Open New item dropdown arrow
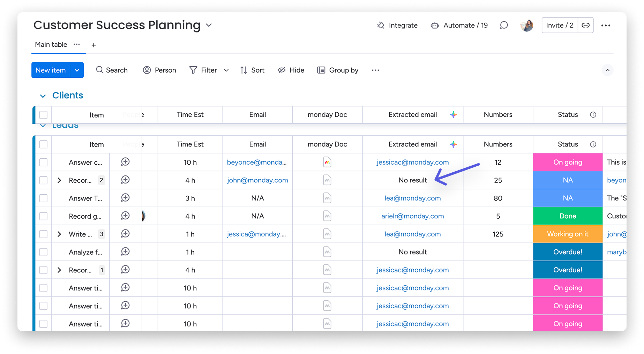The height and width of the screenshot is (354, 644). point(77,70)
